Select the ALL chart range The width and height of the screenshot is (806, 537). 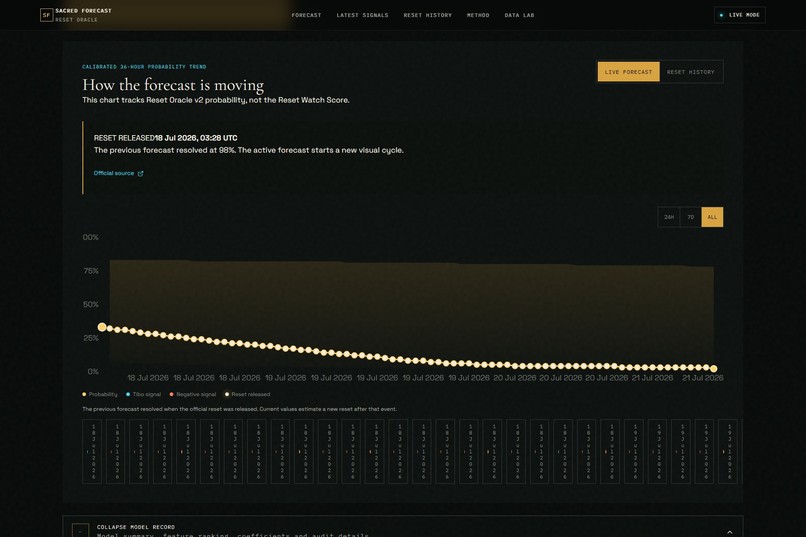coord(712,217)
